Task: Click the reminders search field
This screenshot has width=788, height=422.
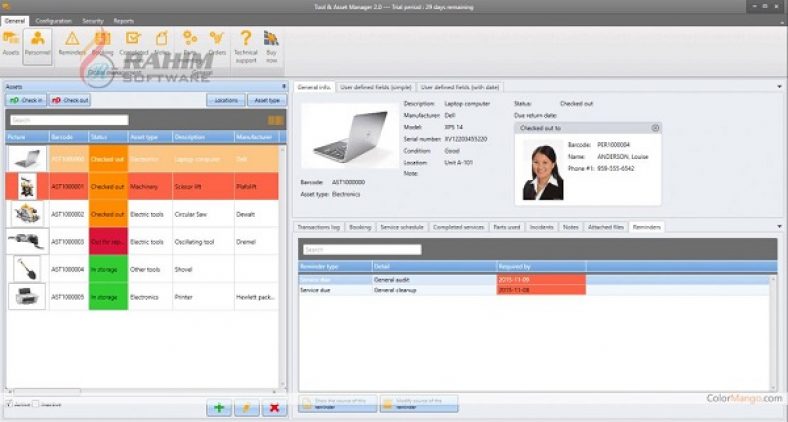Action: [362, 250]
